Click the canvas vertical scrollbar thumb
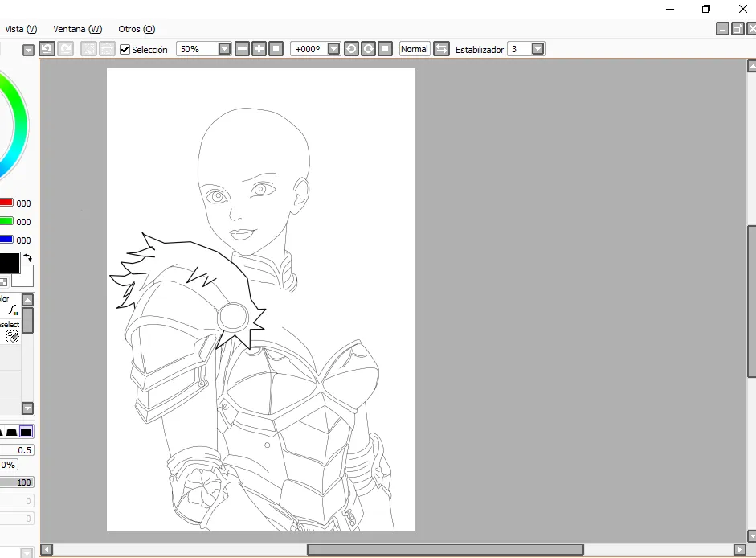 coord(752,302)
